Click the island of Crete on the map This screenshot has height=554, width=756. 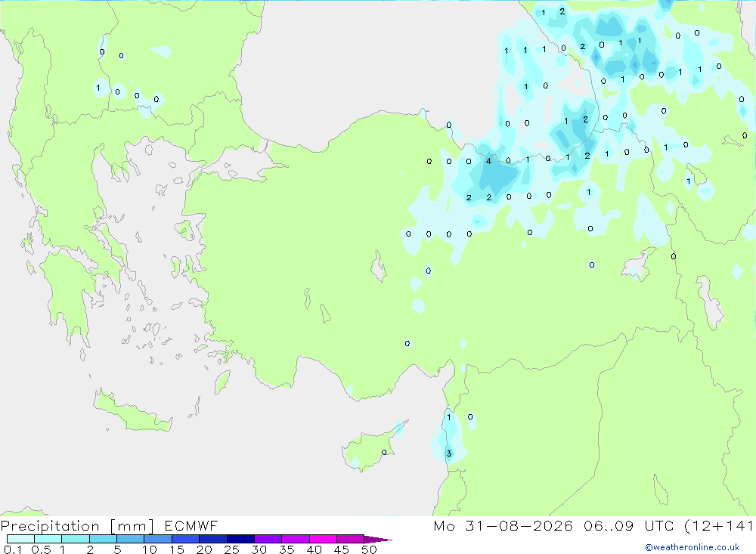point(132,412)
